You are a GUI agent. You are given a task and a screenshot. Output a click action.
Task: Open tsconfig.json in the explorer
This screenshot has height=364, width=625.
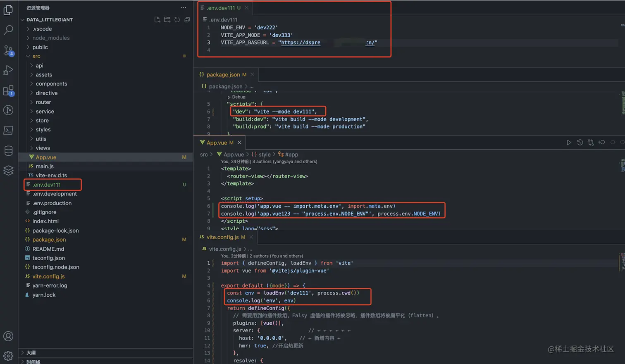click(x=105, y=258)
